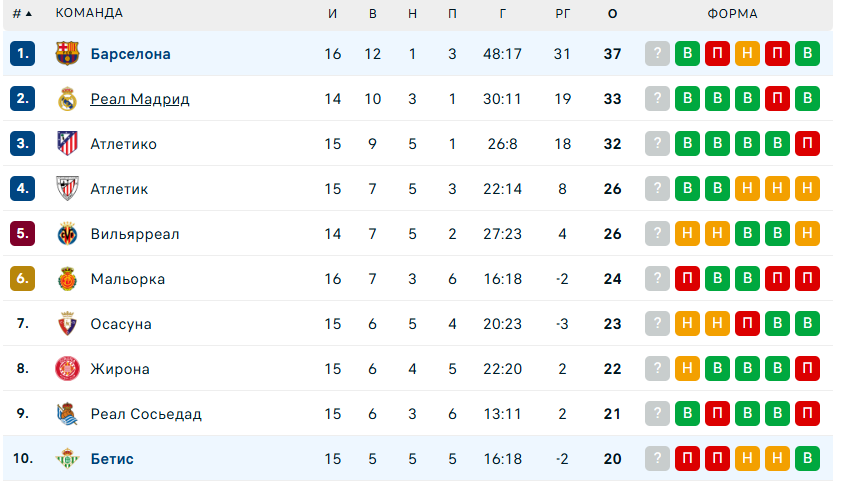Click the Athletic Bilbao crest icon
The image size is (843, 484).
(x=67, y=189)
